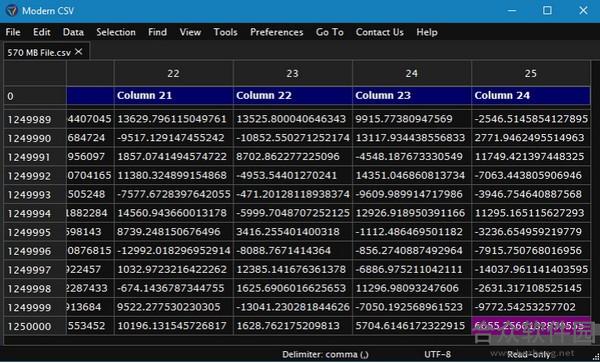Maximize the Modern CSV window
Viewport: 600px width, 363px height.
547,11
